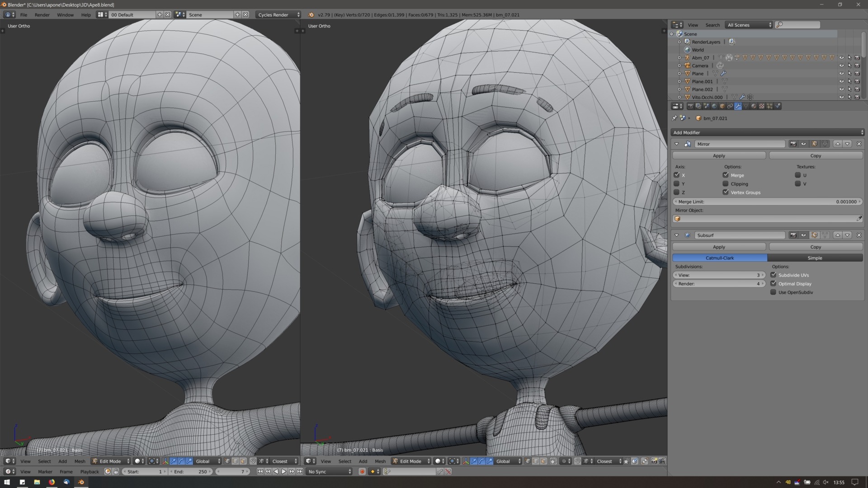868x488 pixels.
Task: Open the Scene properties tab
Action: 706,106
